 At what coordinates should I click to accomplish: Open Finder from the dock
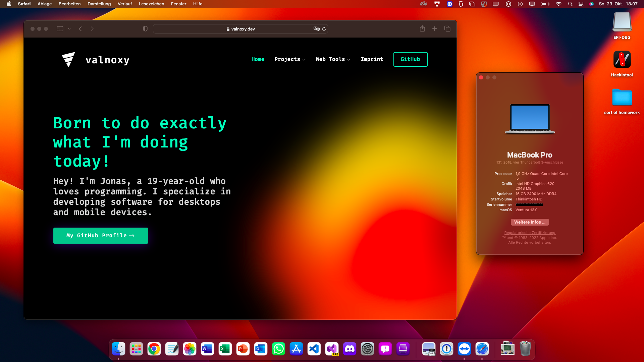point(118,349)
